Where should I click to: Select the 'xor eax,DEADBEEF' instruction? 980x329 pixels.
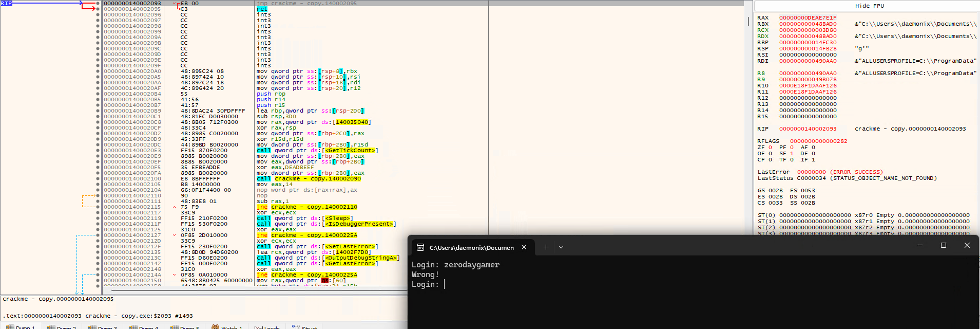(x=285, y=168)
